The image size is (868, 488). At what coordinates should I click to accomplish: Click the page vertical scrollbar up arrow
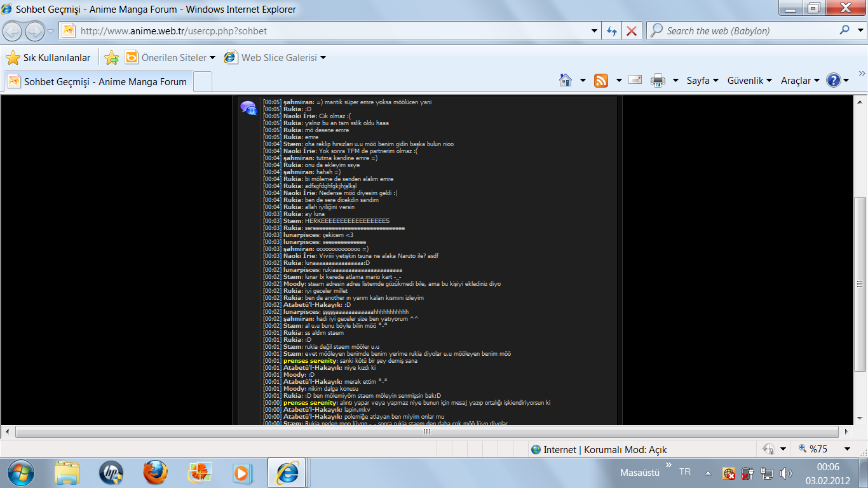coord(860,102)
